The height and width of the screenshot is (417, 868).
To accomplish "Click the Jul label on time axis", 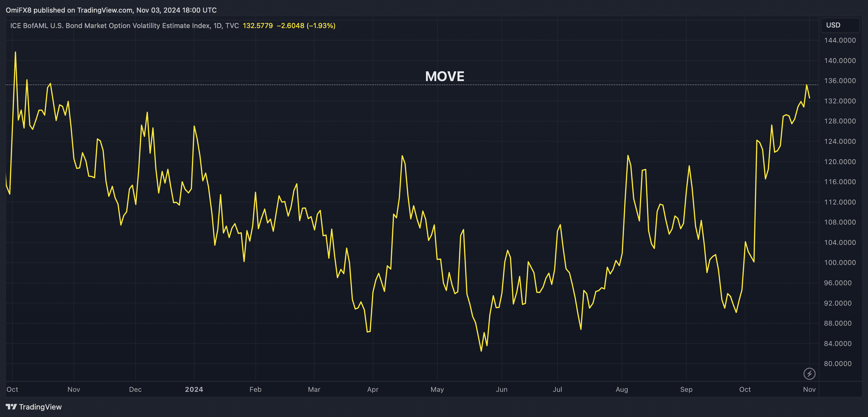I will coord(557,390).
